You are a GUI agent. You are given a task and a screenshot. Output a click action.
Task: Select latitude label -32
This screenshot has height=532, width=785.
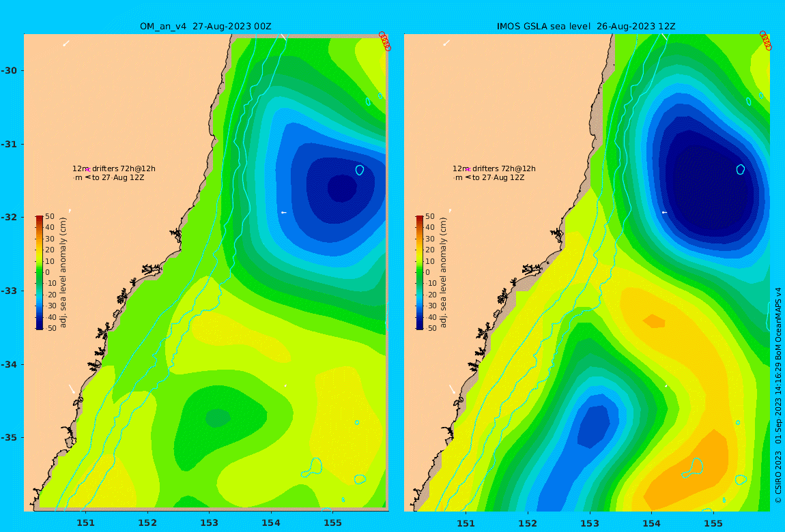click(9, 217)
